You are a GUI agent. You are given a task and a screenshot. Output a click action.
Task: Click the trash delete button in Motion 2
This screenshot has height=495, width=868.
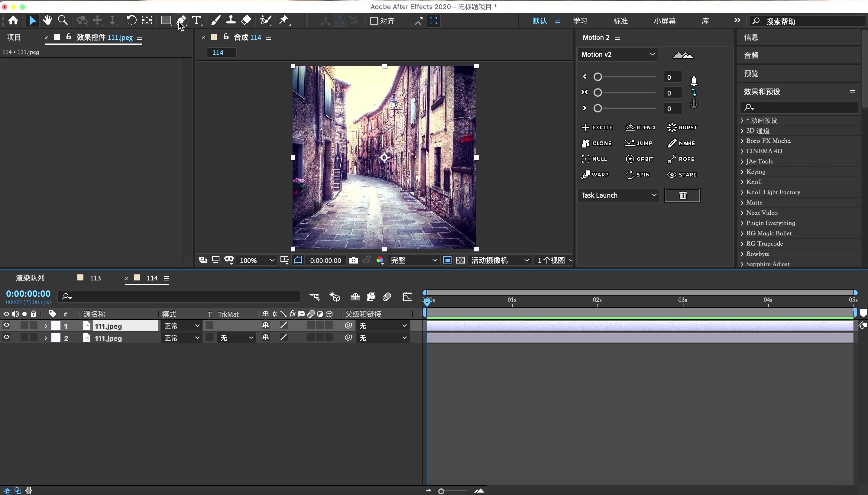(x=682, y=195)
